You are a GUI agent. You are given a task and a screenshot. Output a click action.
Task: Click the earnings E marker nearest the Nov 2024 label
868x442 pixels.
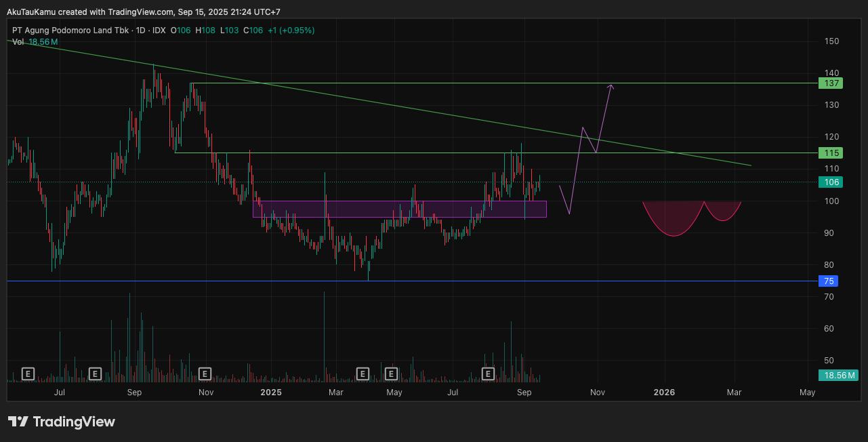click(x=205, y=374)
